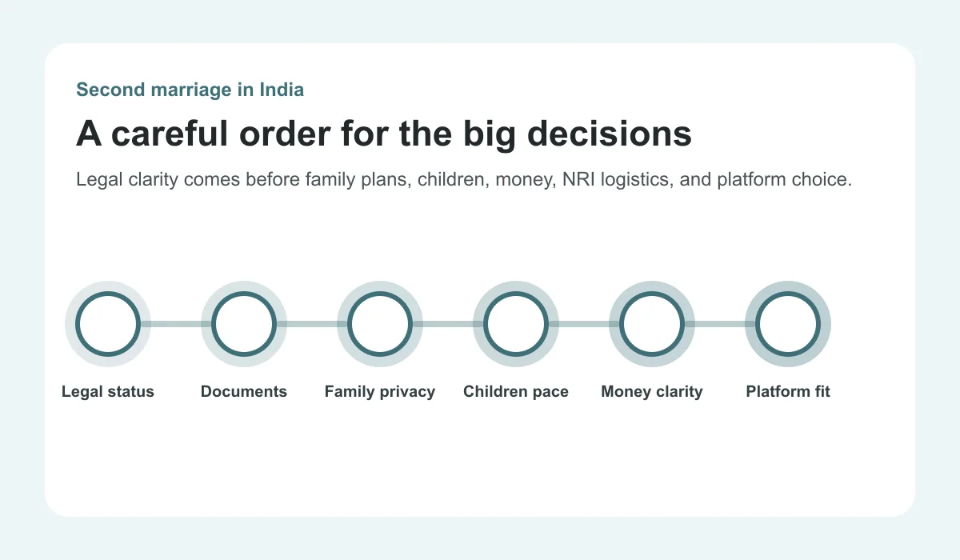Click the circle above Legal status
Screen dimensions: 960x560
tap(108, 324)
